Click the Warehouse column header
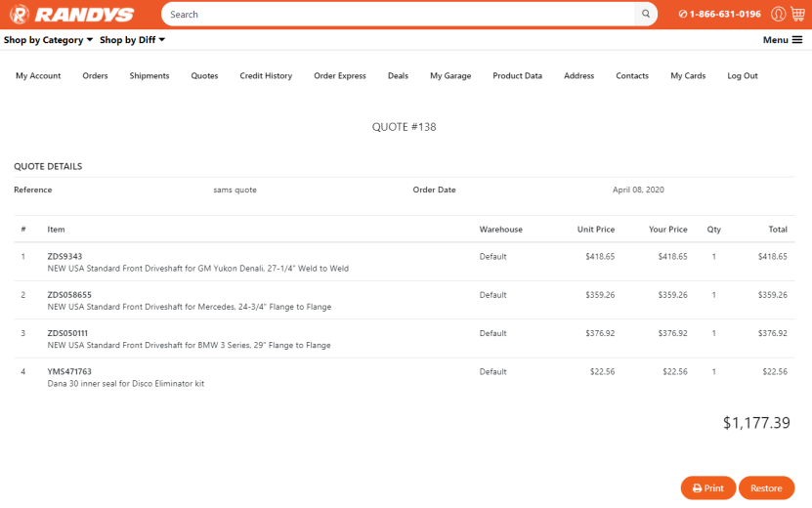 click(x=500, y=230)
